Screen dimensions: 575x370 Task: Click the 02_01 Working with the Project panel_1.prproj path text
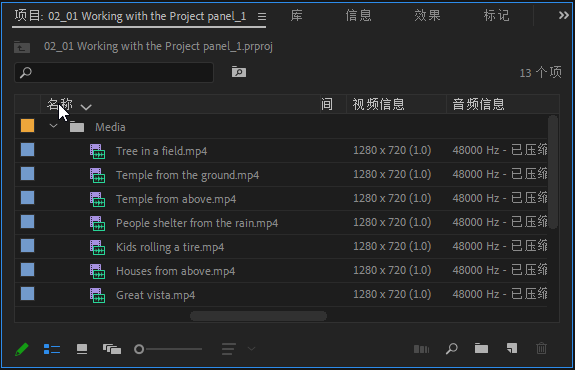pyautogui.click(x=158, y=47)
